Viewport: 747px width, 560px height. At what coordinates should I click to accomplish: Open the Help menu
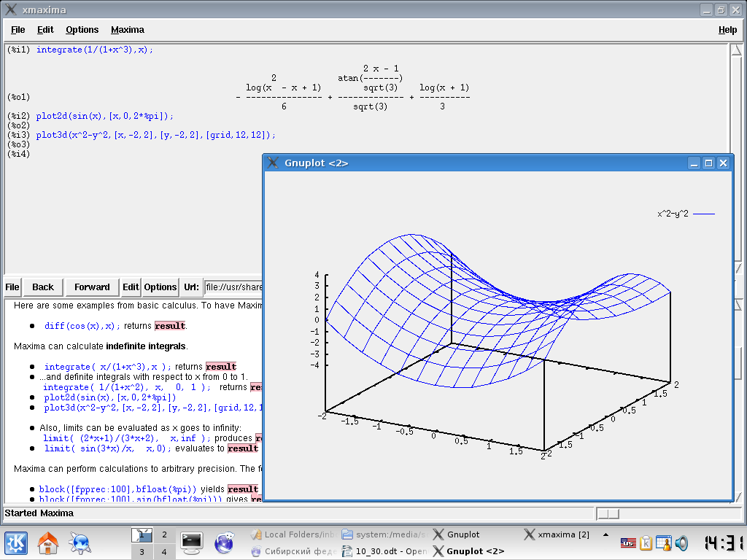pyautogui.click(x=727, y=29)
